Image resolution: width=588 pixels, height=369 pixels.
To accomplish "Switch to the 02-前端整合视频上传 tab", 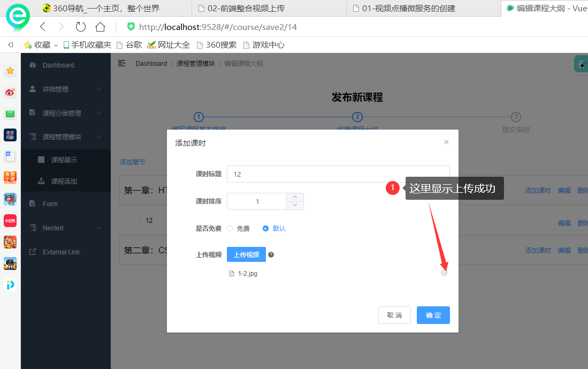I will [x=246, y=8].
